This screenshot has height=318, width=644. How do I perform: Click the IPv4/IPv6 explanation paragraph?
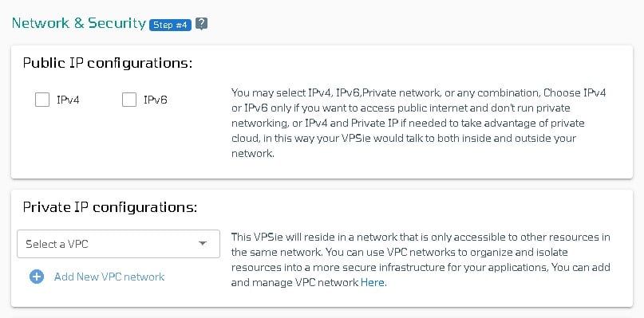click(419, 123)
